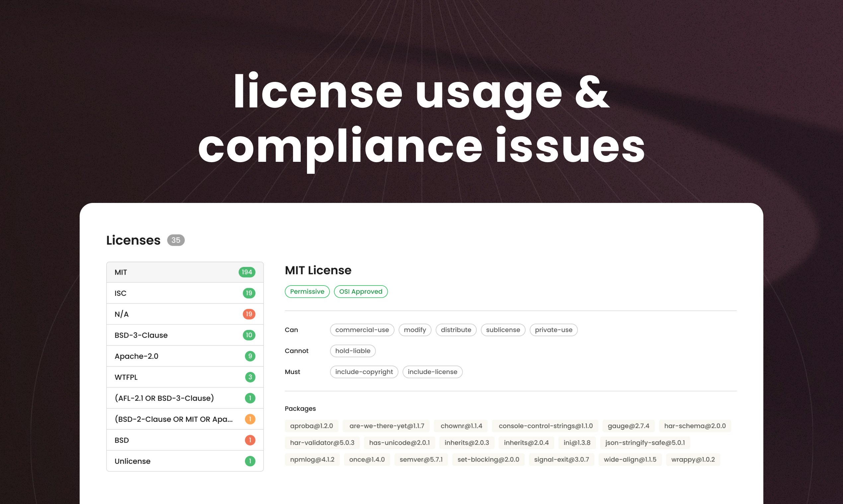Open the (AFL-2.1 OR BSD-3-Clause) entry
Screen dimensions: 843x504
click(x=185, y=398)
